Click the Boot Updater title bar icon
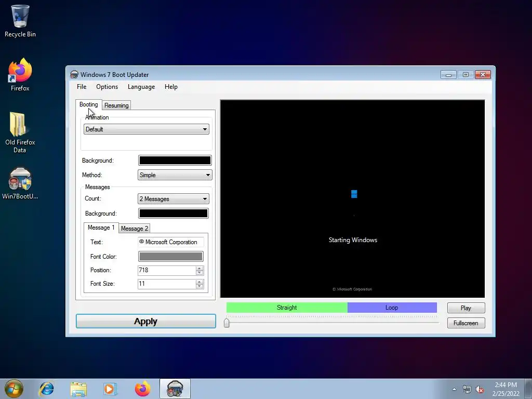This screenshot has height=399, width=532. pos(74,74)
